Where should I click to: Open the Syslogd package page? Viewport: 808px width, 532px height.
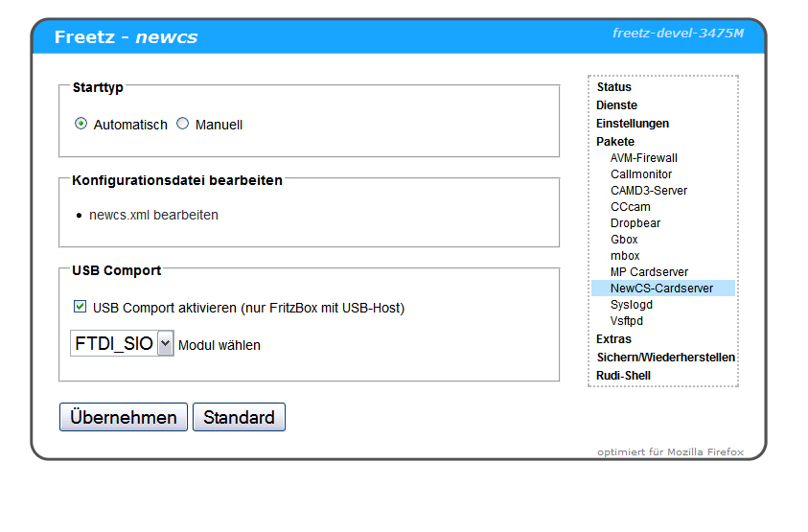632,305
